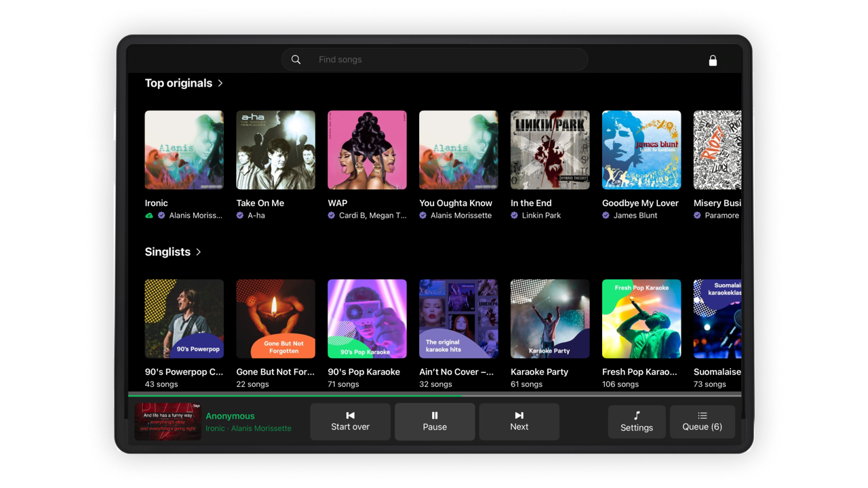This screenshot has height=488, width=868.
Task: Open the 90's Pop Karaoke cover
Action: coord(368,319)
